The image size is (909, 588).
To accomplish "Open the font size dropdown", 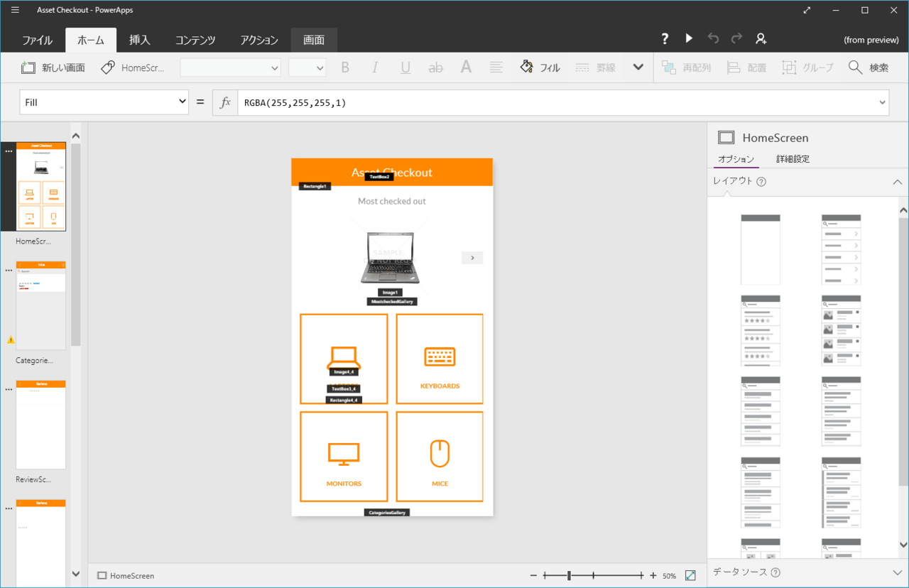I will click(307, 67).
